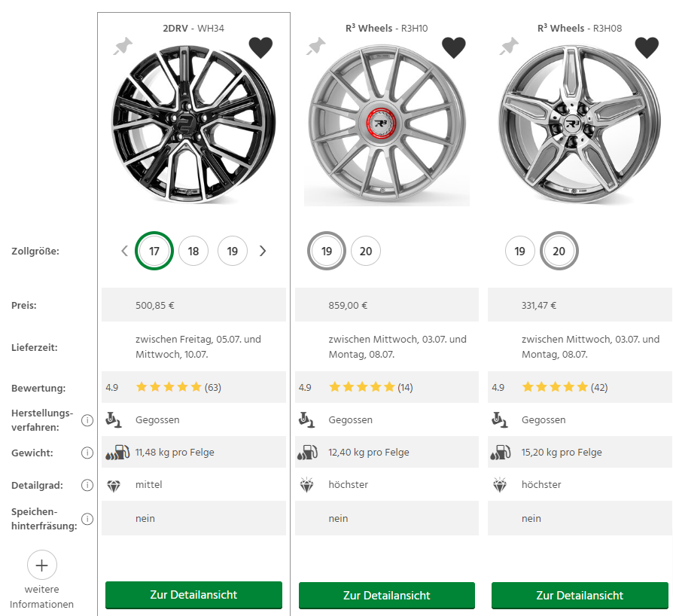Click the silver R3H10 wheel image
Viewport: 673px width, 616px height.
click(x=386, y=124)
